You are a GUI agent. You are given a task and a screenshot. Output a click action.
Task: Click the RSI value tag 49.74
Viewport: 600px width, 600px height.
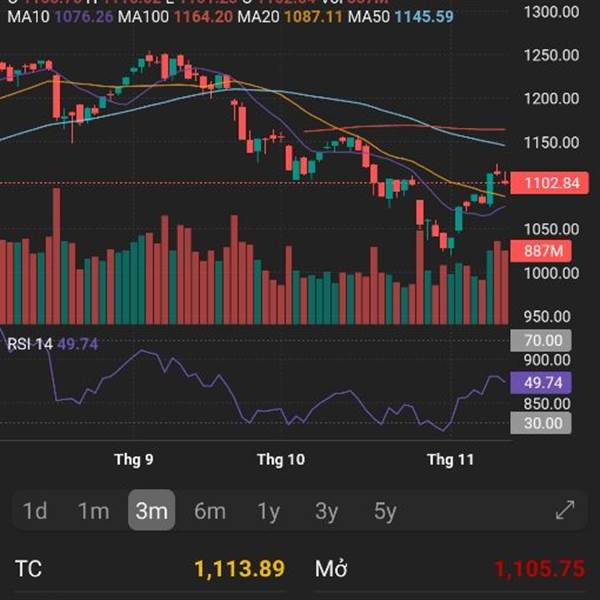[x=541, y=383]
